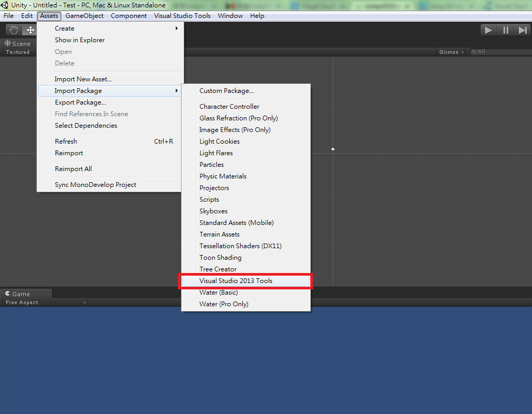
Task: Import Light Cookies package
Action: 246,141
